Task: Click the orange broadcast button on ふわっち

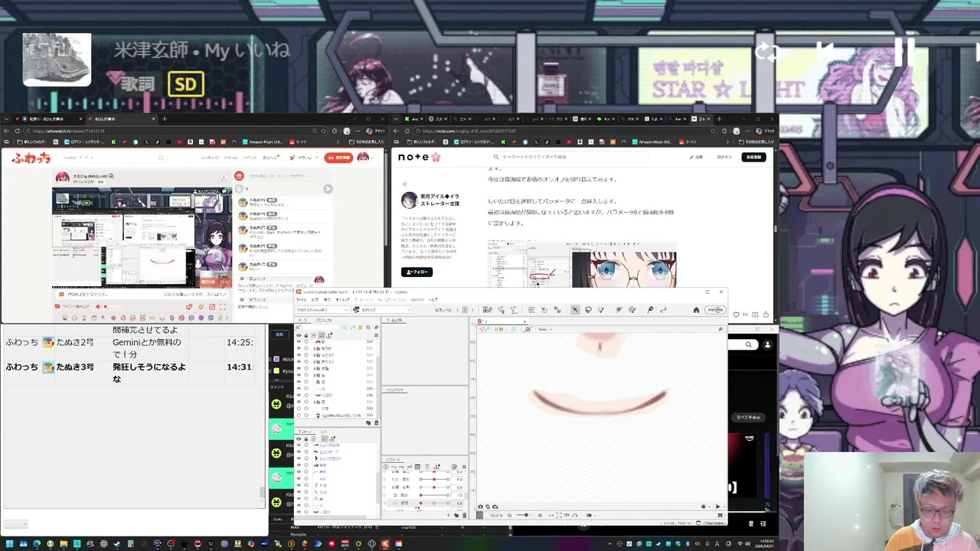Action: (x=338, y=157)
